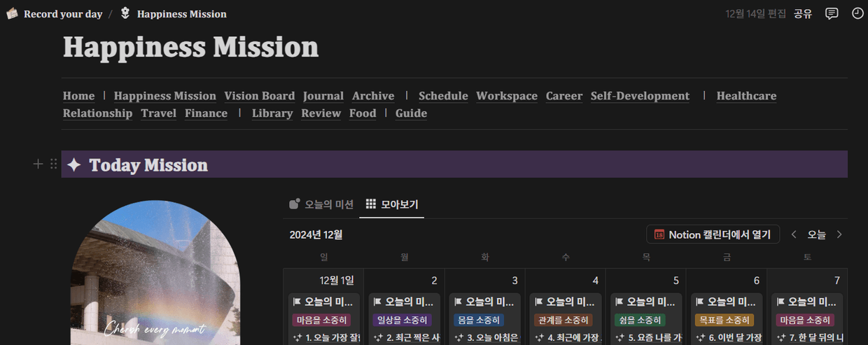
Task: Click the six-dot drag handle icon
Action: tap(54, 164)
